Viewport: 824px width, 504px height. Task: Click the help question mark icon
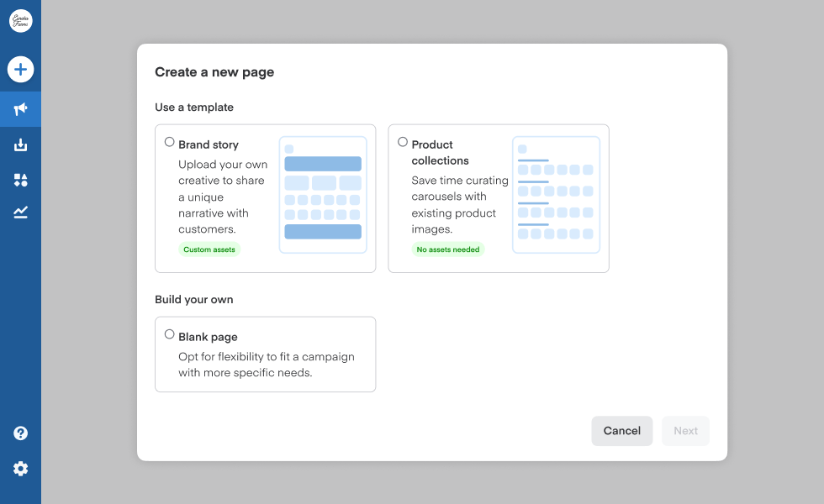(x=20, y=433)
